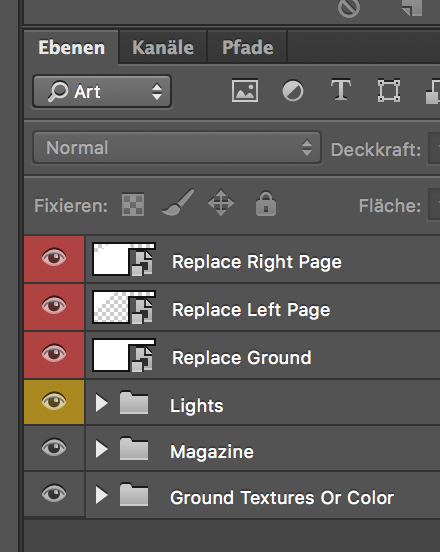Lock image pixels brush icon
This screenshot has height=552, width=440.
[x=178, y=202]
